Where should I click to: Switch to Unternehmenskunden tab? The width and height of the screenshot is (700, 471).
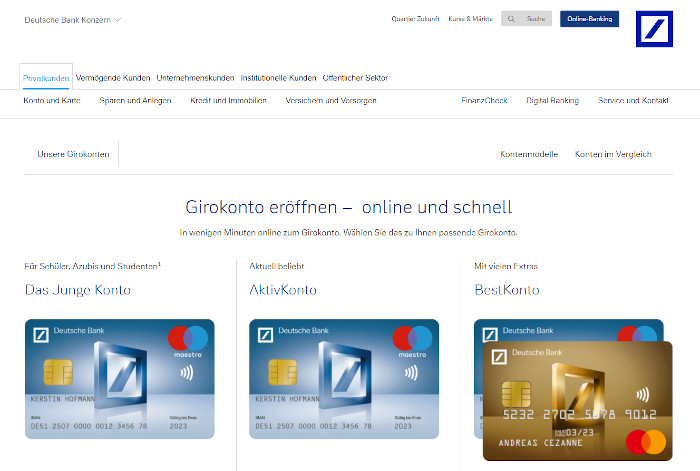[195, 78]
